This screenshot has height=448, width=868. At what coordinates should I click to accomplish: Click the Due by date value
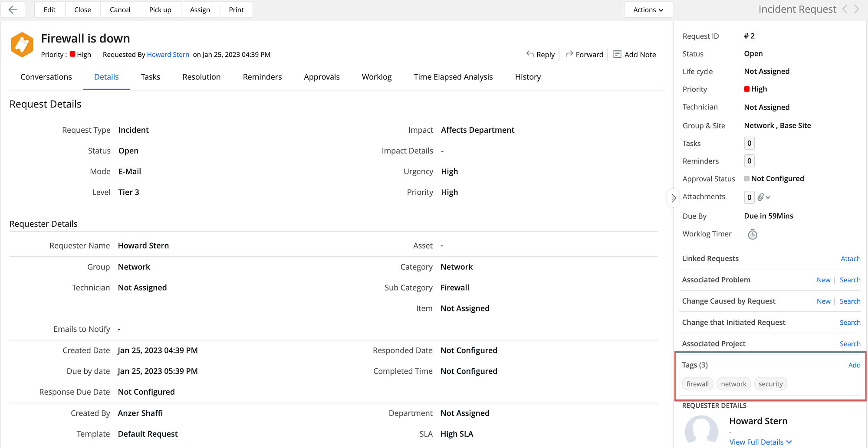[x=158, y=371]
